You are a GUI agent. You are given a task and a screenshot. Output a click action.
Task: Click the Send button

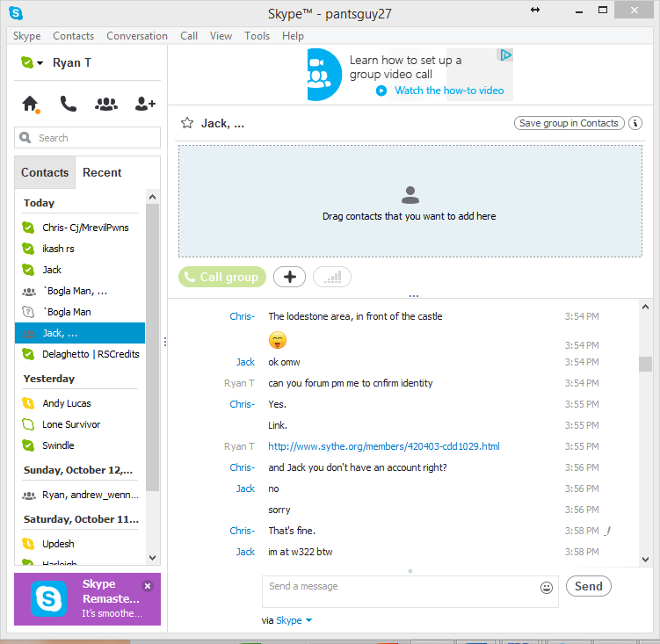(589, 586)
